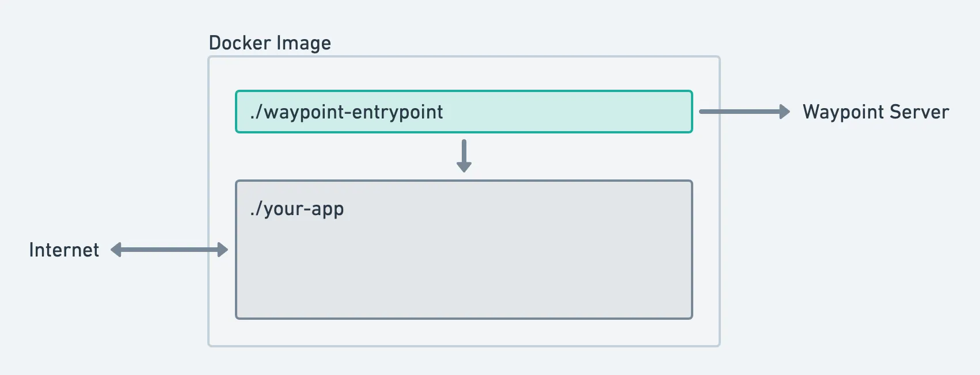Click the tip of the downward arrow
The image size is (980, 375).
click(464, 168)
